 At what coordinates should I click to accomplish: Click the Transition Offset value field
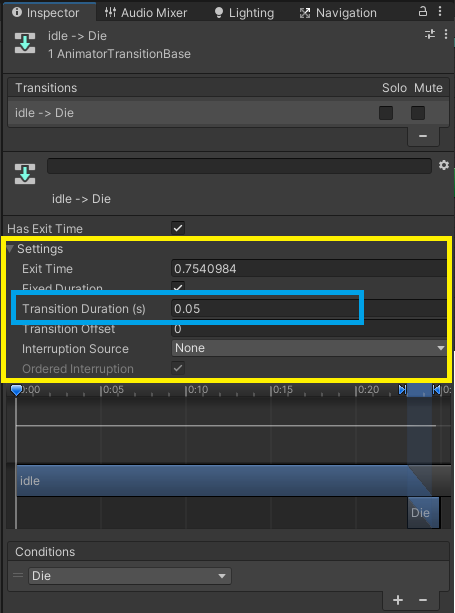coord(309,329)
